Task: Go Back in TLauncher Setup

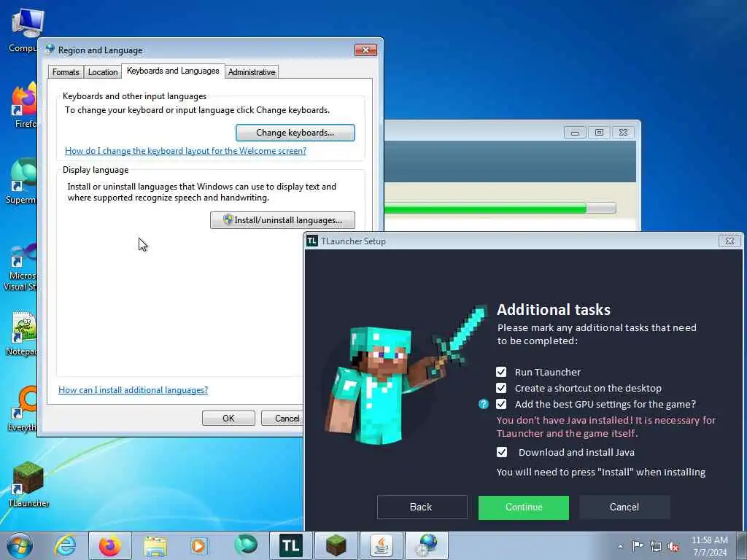Action: (x=422, y=507)
